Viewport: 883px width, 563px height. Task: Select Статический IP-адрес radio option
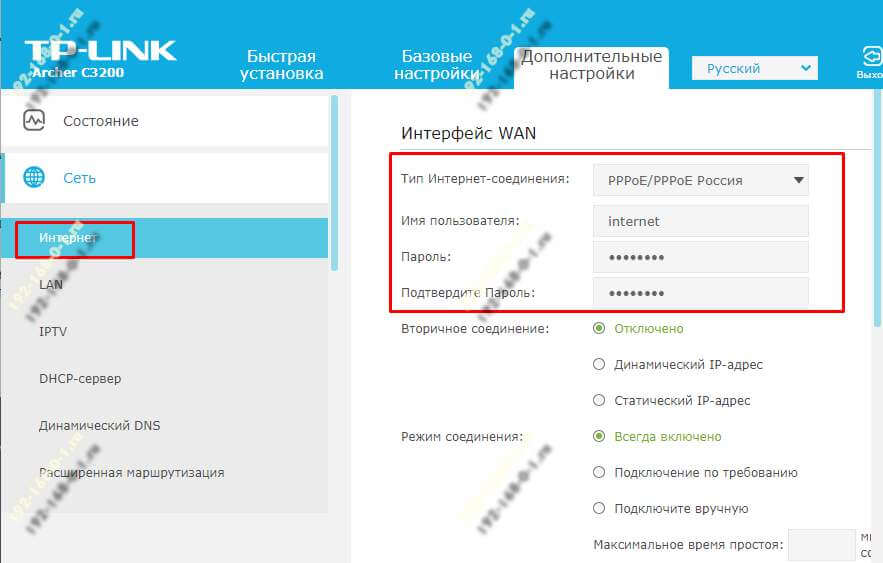(599, 400)
